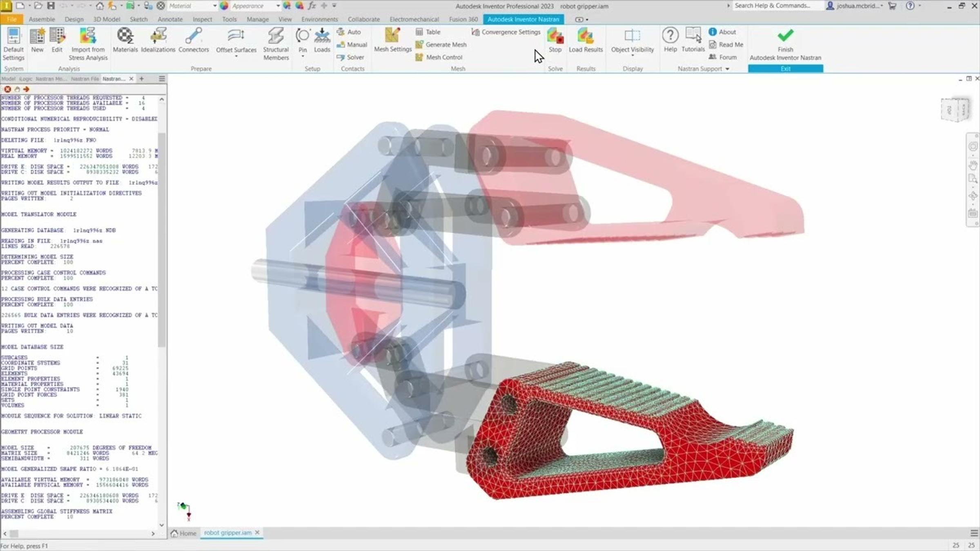Open the Appearance color wheel swatch
The height and width of the screenshot is (551, 980).
pyautogui.click(x=224, y=6)
